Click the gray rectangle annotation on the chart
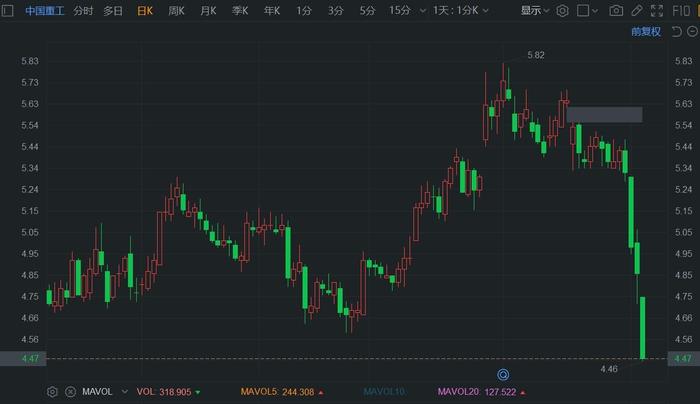Viewport: 700px width, 404px height. 605,114
